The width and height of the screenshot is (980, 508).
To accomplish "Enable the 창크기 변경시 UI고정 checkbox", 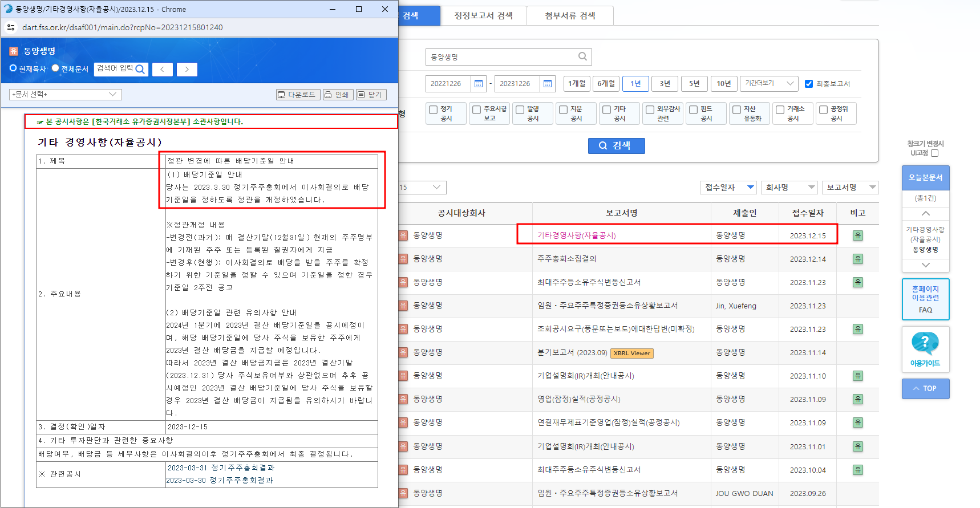I will coord(934,153).
